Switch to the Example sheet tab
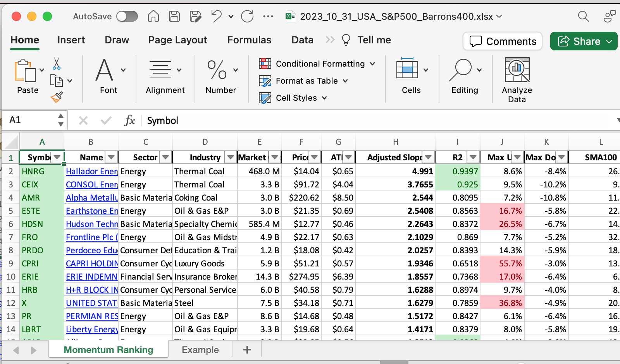This screenshot has height=364, width=620. (200, 350)
